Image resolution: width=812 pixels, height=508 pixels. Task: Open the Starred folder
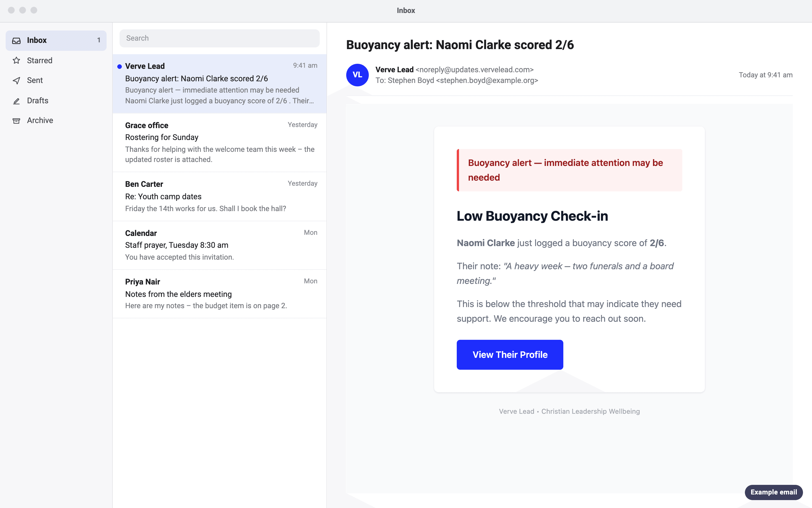click(56, 60)
